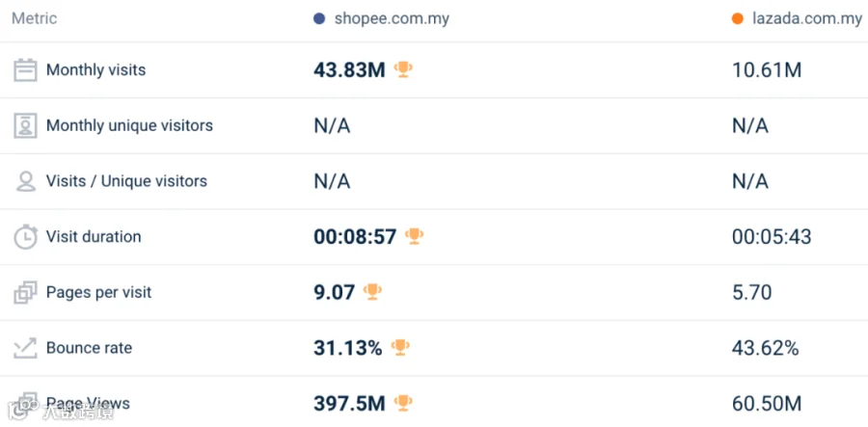868x427 pixels.
Task: Click the Bounce rate label
Action: (x=89, y=348)
